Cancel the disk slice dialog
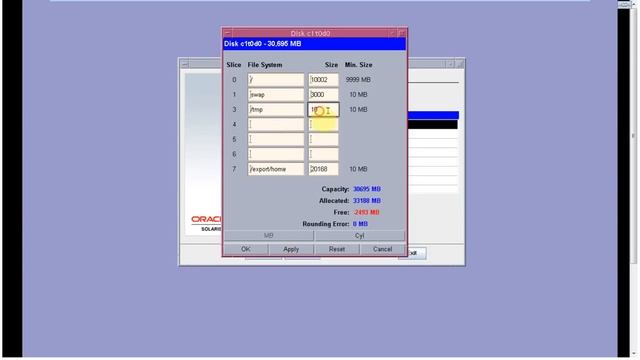 [x=382, y=249]
